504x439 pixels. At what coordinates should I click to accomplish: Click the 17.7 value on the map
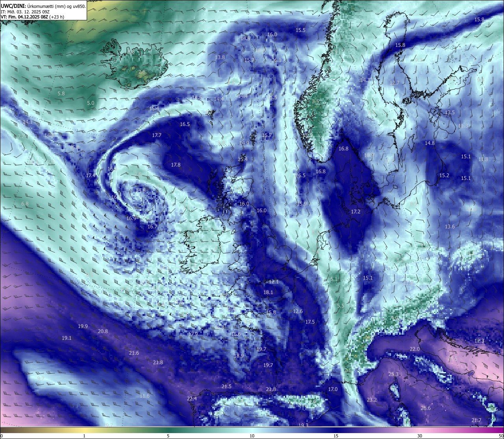point(157,135)
